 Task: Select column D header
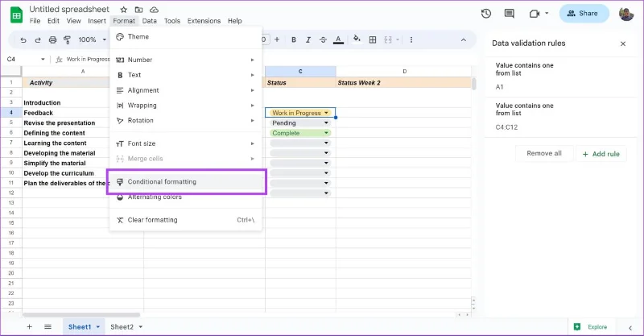tap(404, 72)
